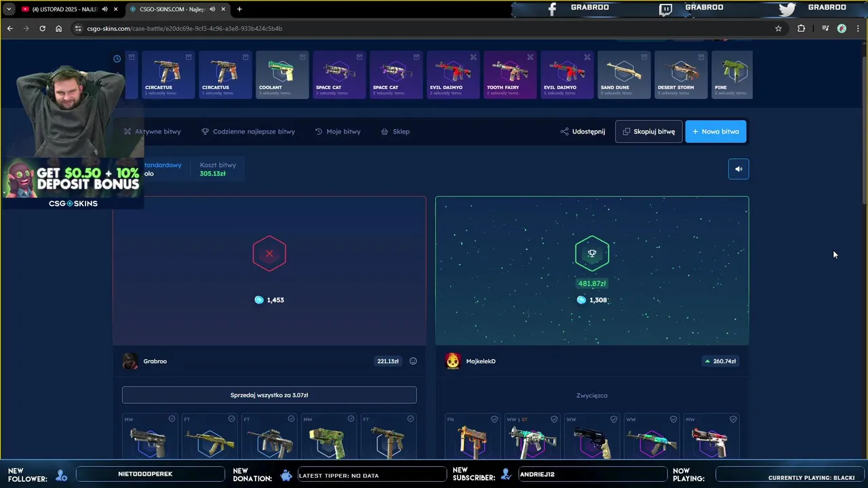Open MajkelekD's avatar
The height and width of the screenshot is (488, 868).
pyautogui.click(x=452, y=361)
